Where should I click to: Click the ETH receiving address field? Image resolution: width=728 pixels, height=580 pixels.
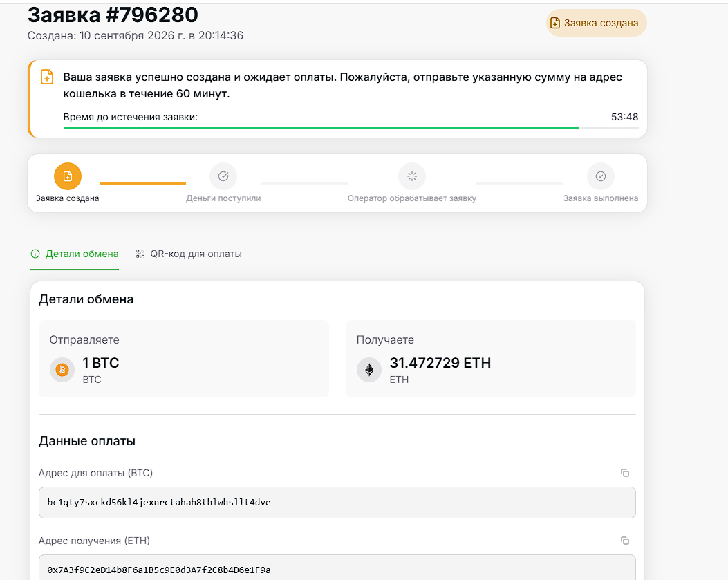click(337, 568)
